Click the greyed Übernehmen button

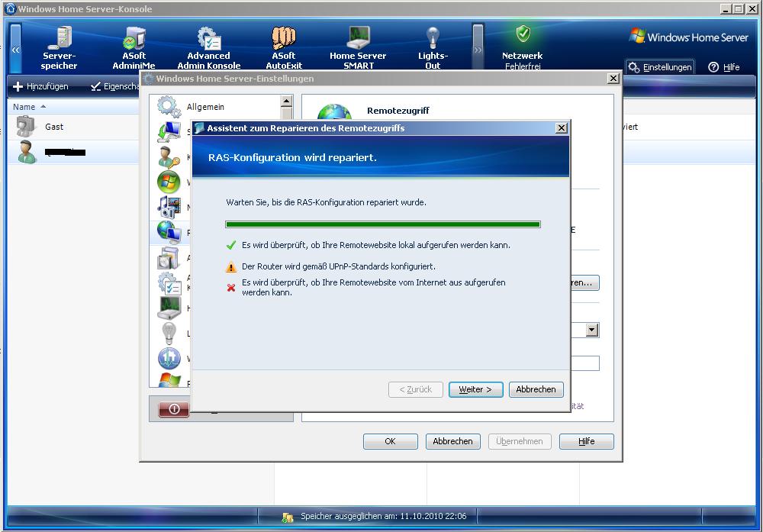coord(519,441)
